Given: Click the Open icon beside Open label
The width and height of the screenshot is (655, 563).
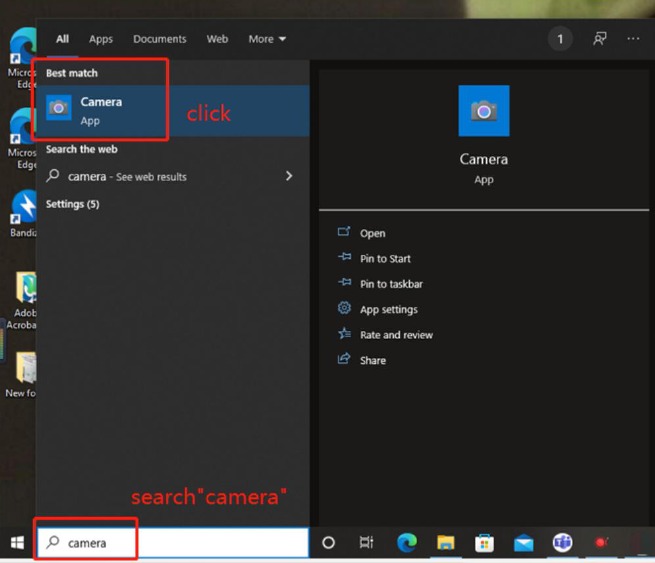Looking at the screenshot, I should pos(344,231).
